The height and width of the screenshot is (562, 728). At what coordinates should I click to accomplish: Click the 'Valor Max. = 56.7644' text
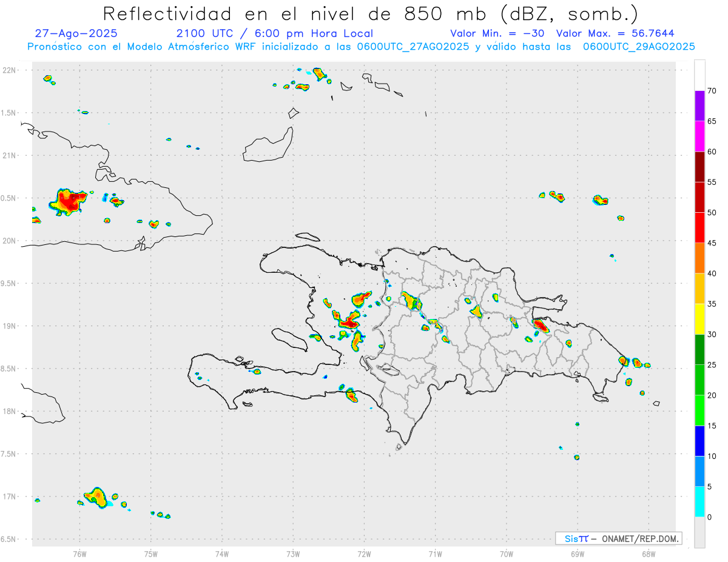(615, 33)
